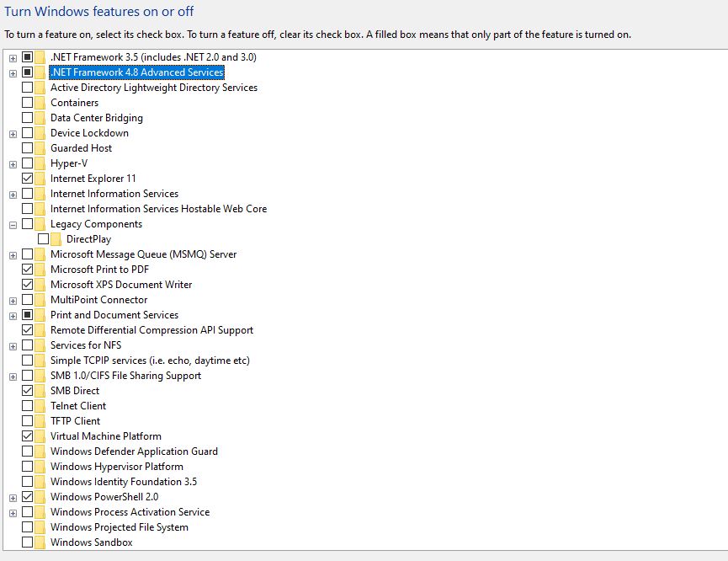Uncheck Internet Explorer 11
The height and width of the screenshot is (561, 728).
coord(28,179)
